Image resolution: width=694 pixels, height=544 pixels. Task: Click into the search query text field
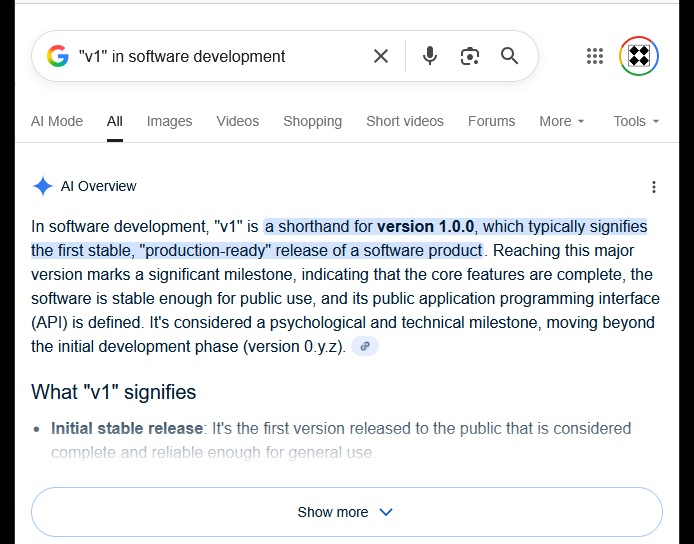[x=220, y=56]
